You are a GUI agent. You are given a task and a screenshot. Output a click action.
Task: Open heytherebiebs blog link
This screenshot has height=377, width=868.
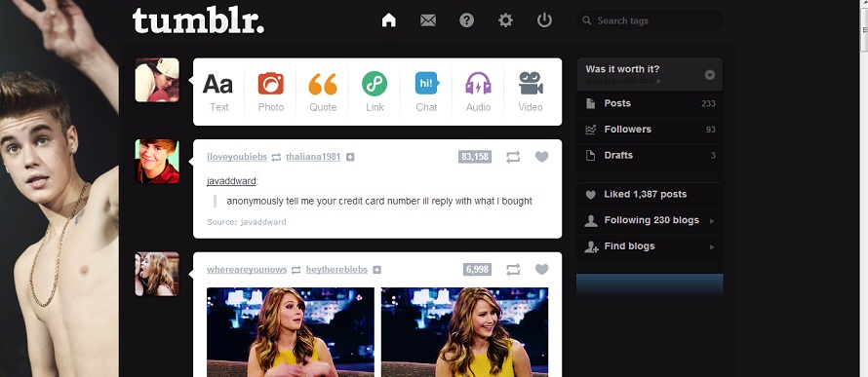(x=336, y=270)
